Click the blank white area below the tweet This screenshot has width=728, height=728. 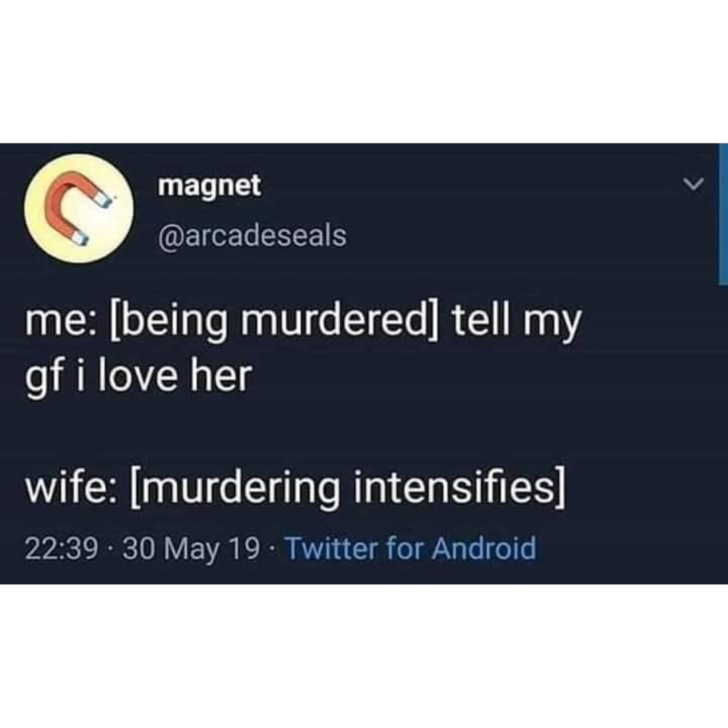pyautogui.click(x=364, y=656)
